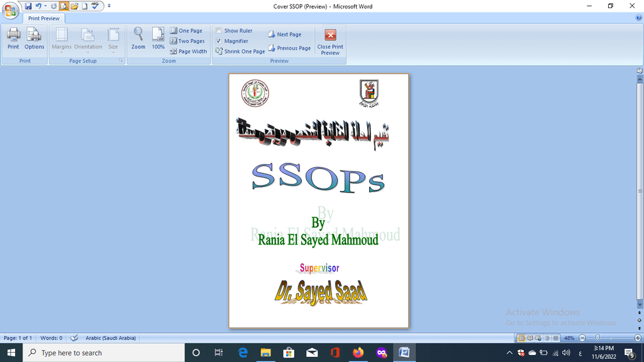
Task: Open the Undo history dropdown arrow
Action: 45,6
